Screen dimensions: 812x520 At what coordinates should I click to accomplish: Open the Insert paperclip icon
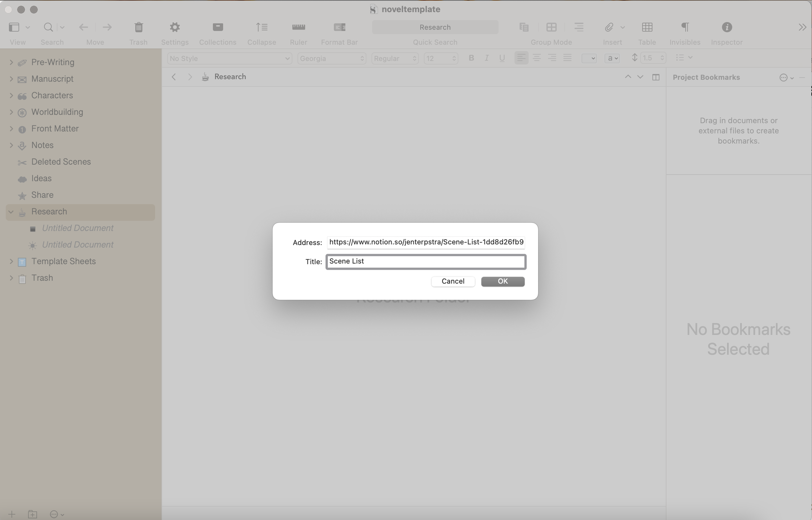click(609, 27)
